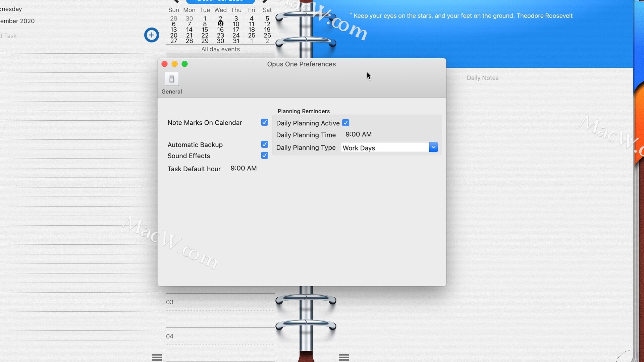Select December 11 on the mini calendar
The image size is (644, 362).
252,24
